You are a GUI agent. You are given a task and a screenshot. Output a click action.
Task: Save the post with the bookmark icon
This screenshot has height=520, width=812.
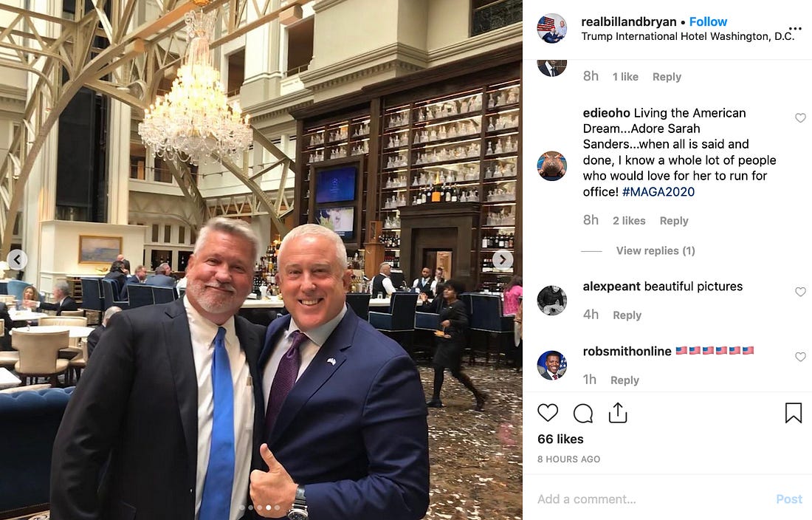(x=794, y=413)
